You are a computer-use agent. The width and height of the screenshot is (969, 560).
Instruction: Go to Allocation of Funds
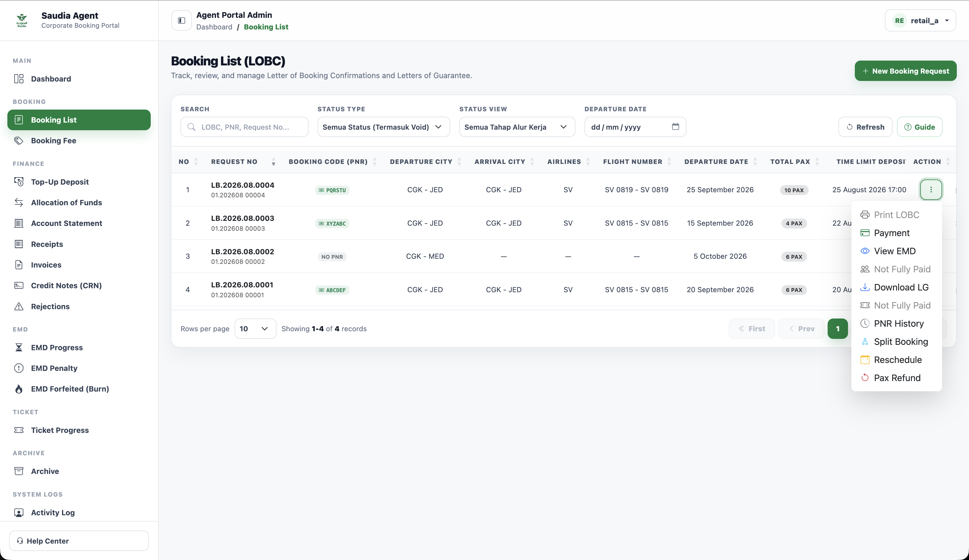click(x=79, y=202)
